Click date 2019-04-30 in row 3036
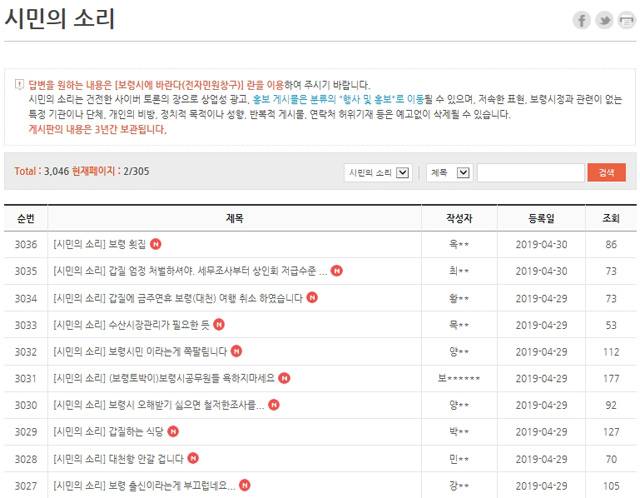The height and width of the screenshot is (498, 640). pyautogui.click(x=542, y=244)
